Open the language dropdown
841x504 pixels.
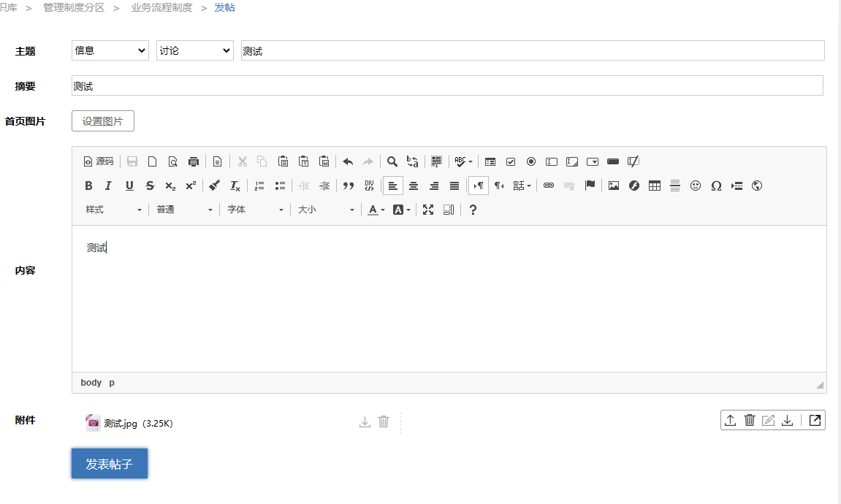tap(522, 186)
